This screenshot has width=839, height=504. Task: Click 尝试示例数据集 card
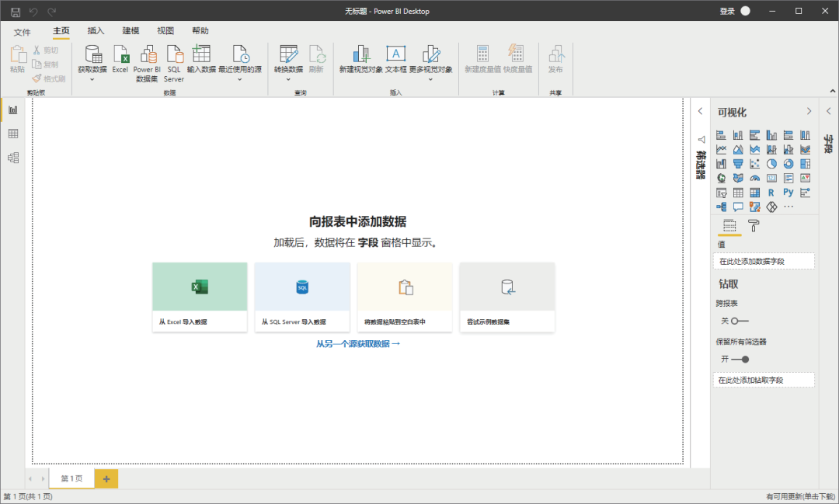[x=507, y=297]
